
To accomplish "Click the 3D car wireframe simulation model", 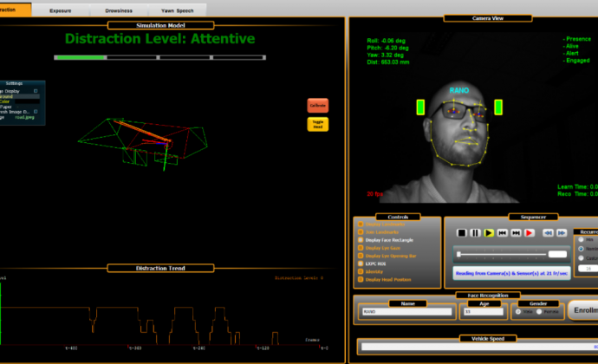I will point(143,143).
